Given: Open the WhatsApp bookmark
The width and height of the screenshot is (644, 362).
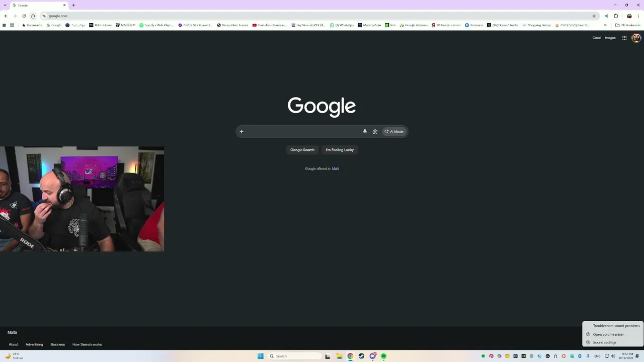Looking at the screenshot, I should [x=342, y=25].
